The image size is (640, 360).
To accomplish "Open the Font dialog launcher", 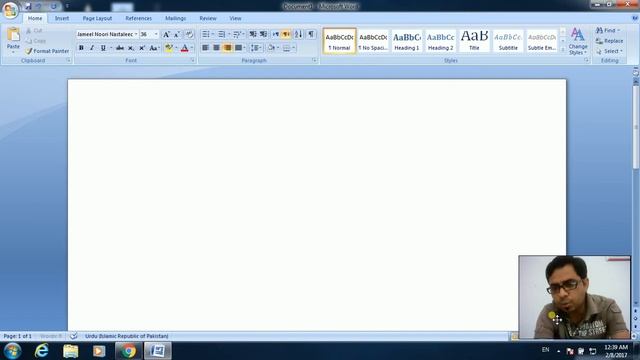I will pos(192,60).
